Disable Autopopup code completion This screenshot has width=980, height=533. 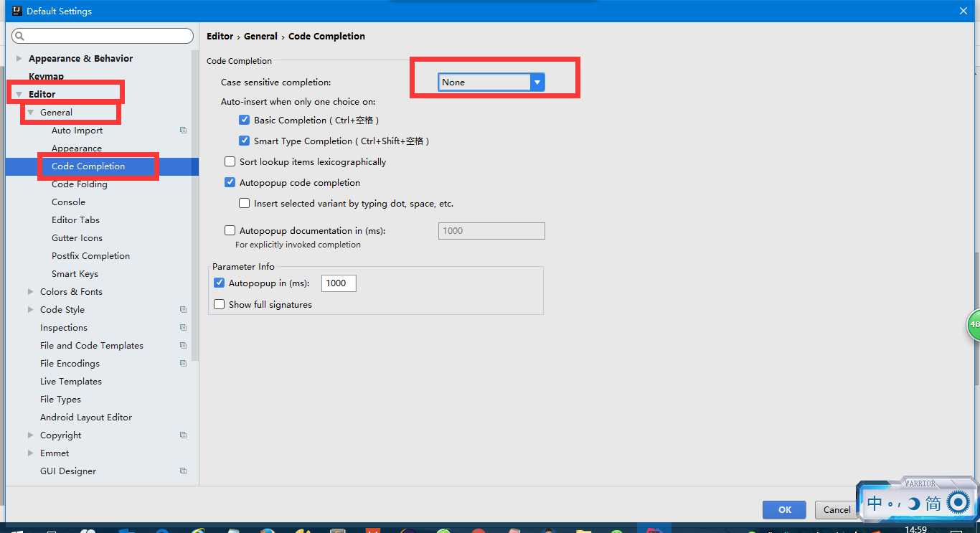click(x=230, y=183)
